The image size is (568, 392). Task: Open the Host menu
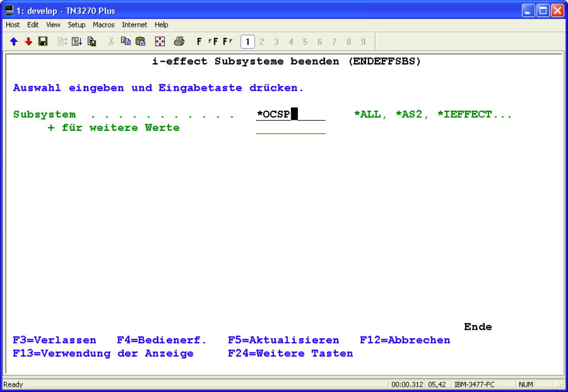[13, 25]
